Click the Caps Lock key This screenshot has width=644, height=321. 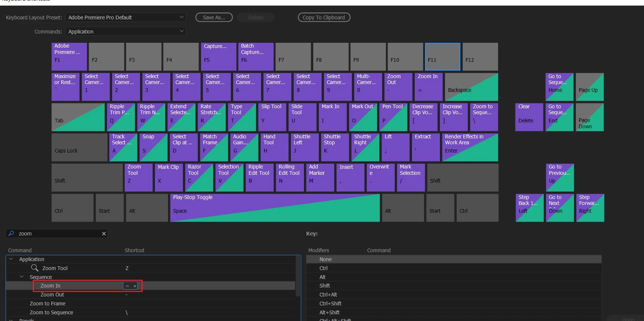point(79,147)
